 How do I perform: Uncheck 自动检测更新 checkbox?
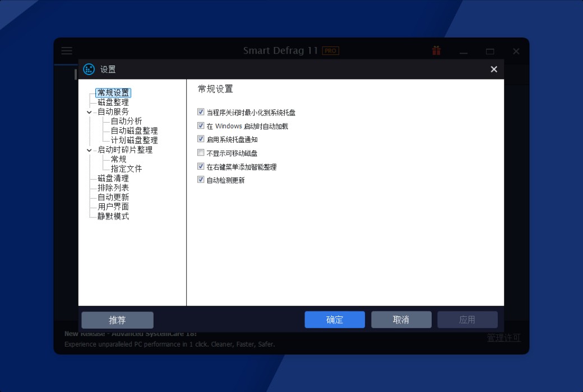(201, 180)
